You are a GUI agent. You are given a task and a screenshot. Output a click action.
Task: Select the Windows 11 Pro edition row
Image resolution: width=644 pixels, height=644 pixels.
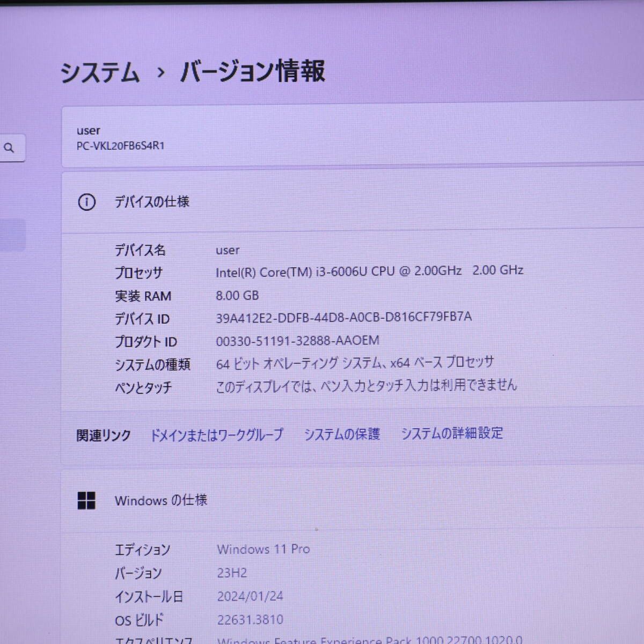click(x=263, y=549)
